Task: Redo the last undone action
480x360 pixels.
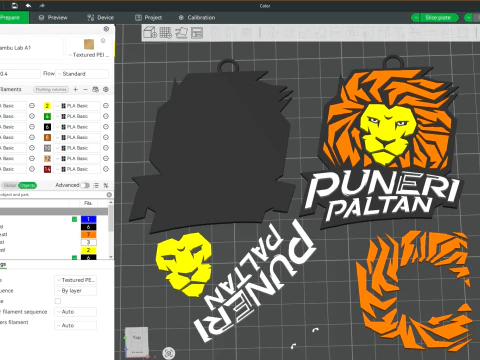Action: pyautogui.click(x=42, y=6)
